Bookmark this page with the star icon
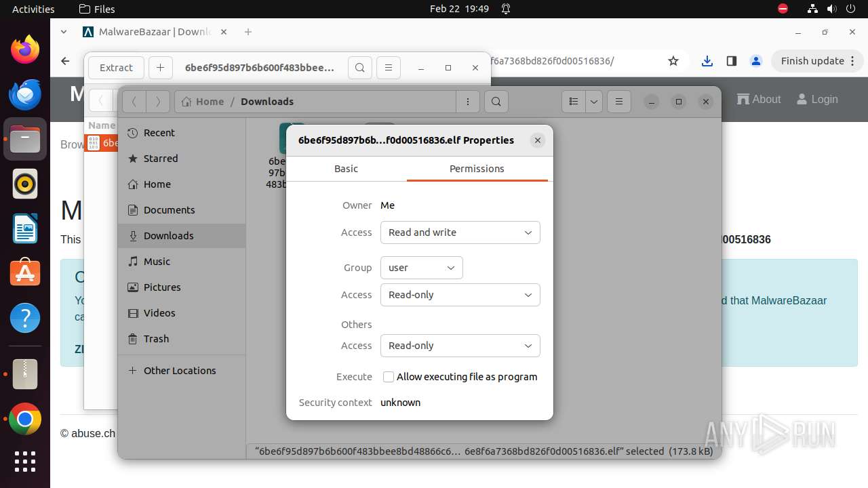Viewport: 868px width, 488px height. tap(673, 61)
